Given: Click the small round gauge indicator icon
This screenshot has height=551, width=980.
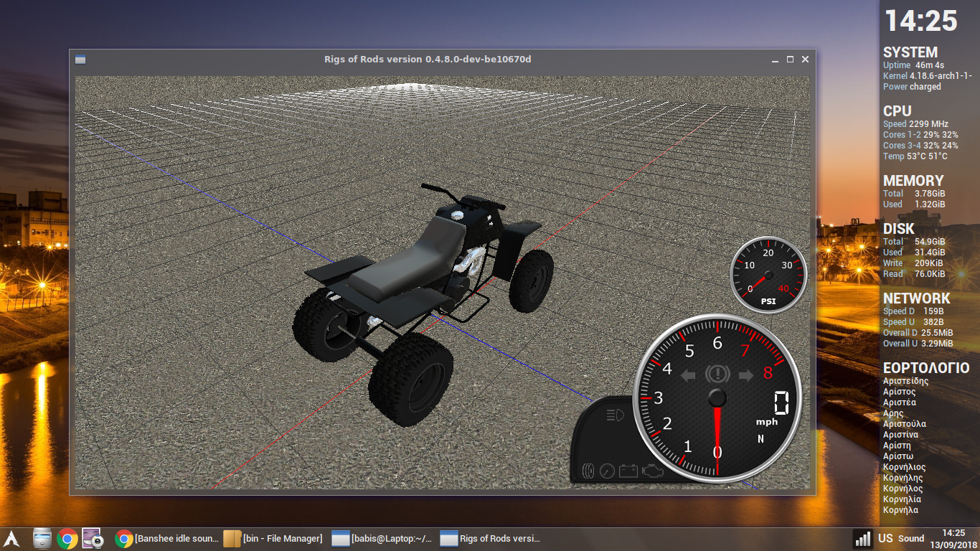Looking at the screenshot, I should (608, 471).
